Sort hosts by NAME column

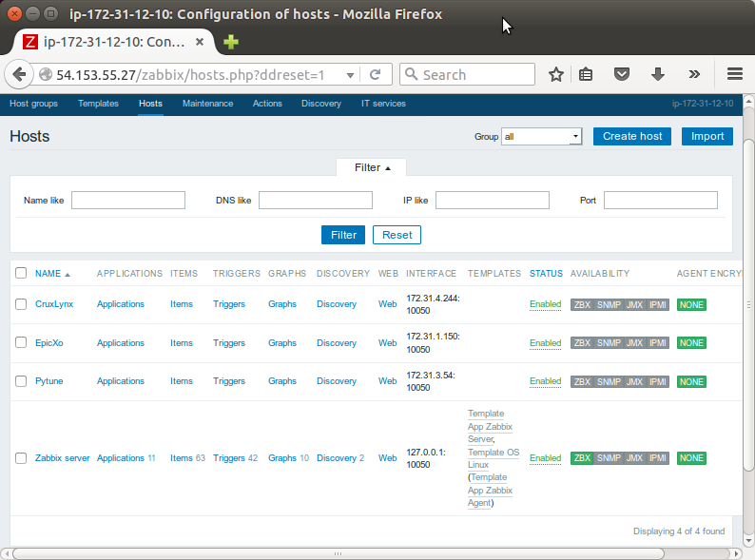point(52,274)
